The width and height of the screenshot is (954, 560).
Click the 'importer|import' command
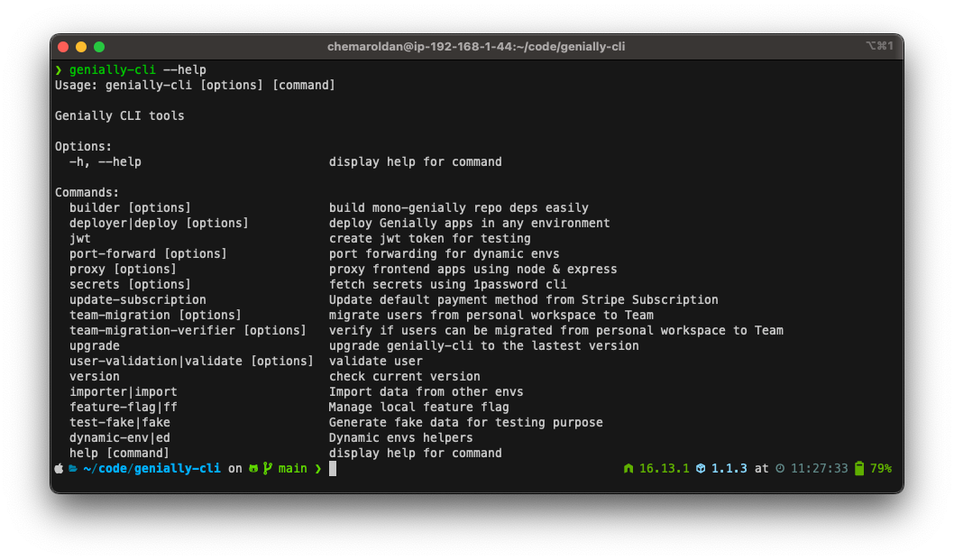tap(123, 392)
